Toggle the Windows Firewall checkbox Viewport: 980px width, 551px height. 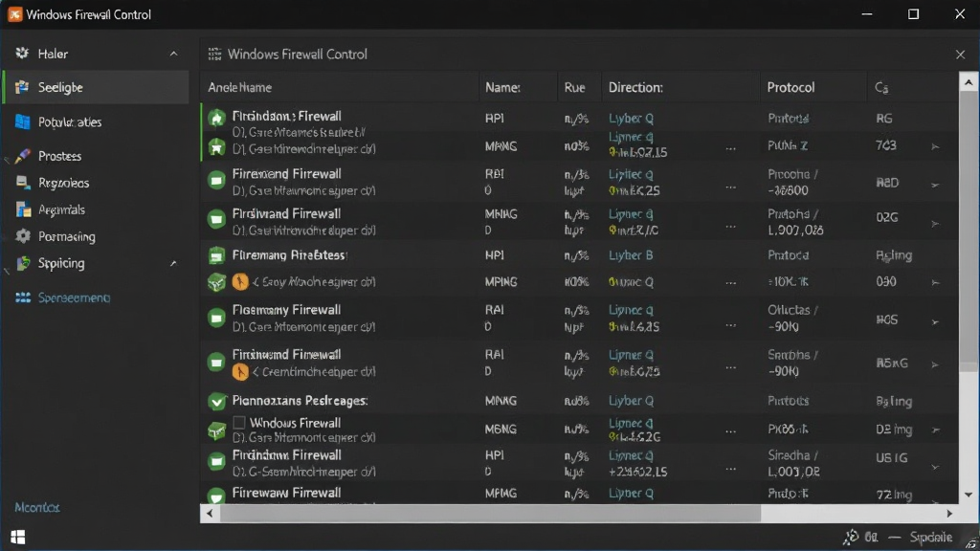pyautogui.click(x=238, y=423)
